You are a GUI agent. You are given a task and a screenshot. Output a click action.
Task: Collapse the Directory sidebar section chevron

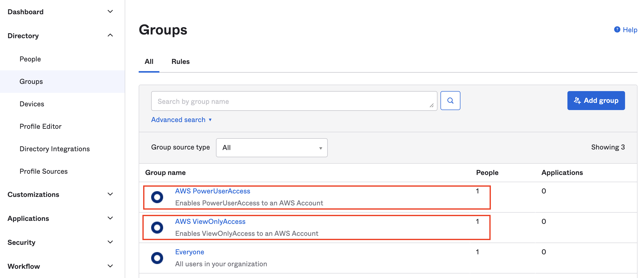110,35
